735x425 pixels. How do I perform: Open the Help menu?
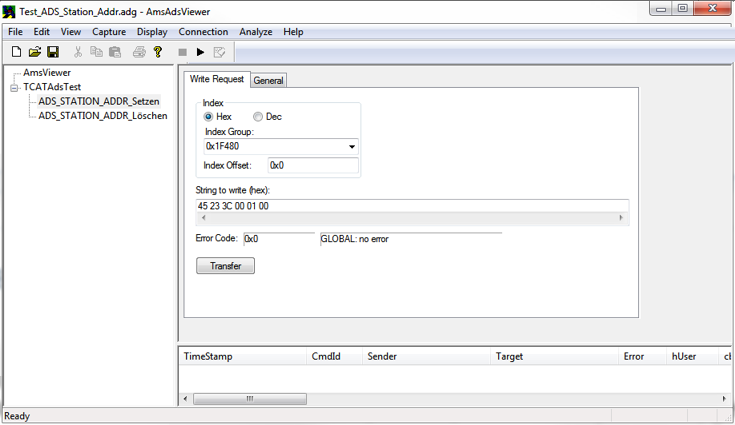(x=293, y=32)
